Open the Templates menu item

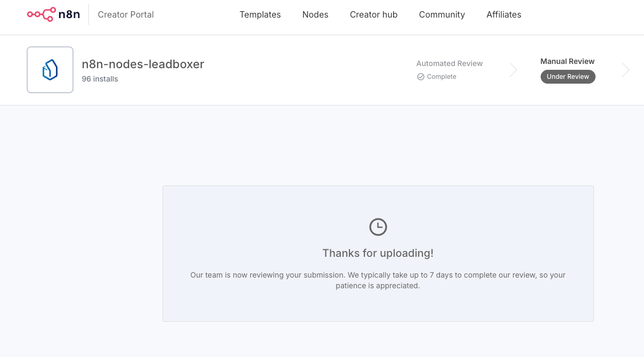[x=260, y=14]
